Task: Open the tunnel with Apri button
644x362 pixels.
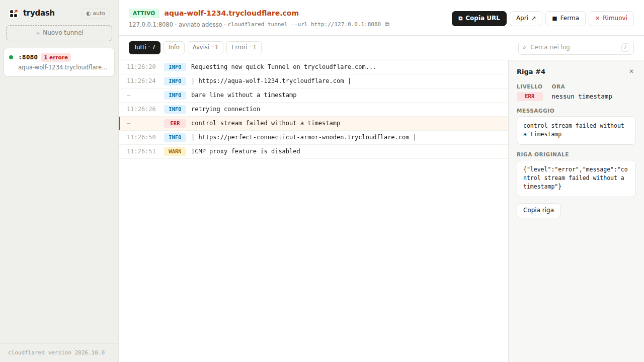Action: pos(526,19)
